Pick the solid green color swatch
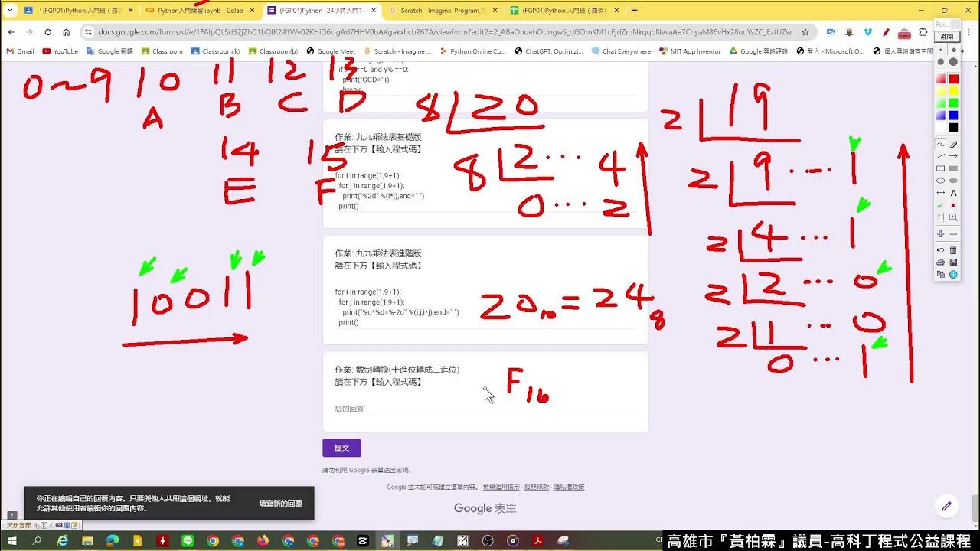Viewport: 980px width, 551px height. click(953, 103)
